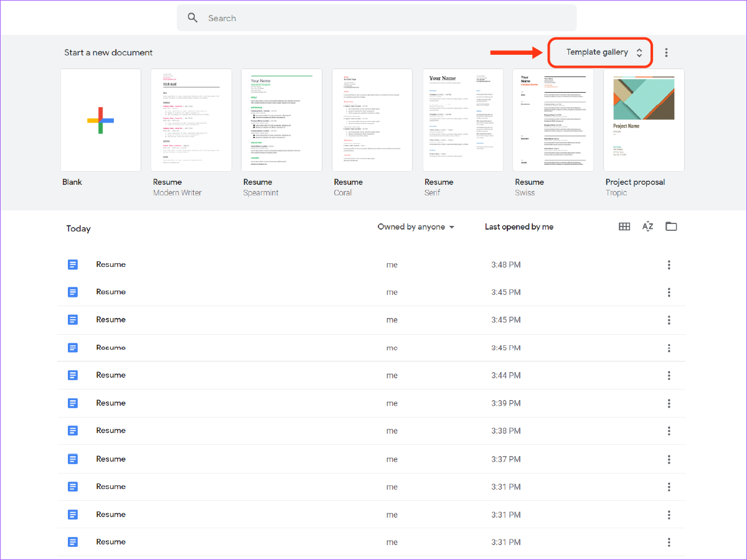Screen dimensions: 747x560
Task: Open more actions for the 3:44 PM Resume
Action: click(669, 376)
